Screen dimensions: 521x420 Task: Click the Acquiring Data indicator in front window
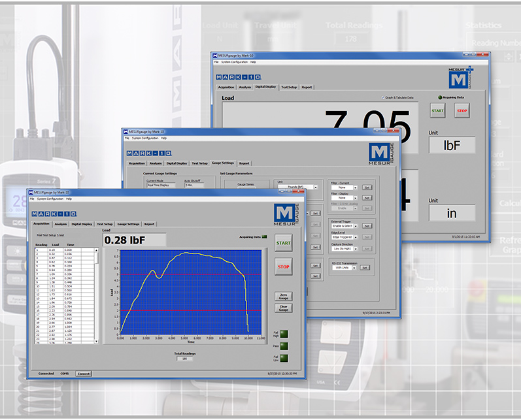click(264, 236)
